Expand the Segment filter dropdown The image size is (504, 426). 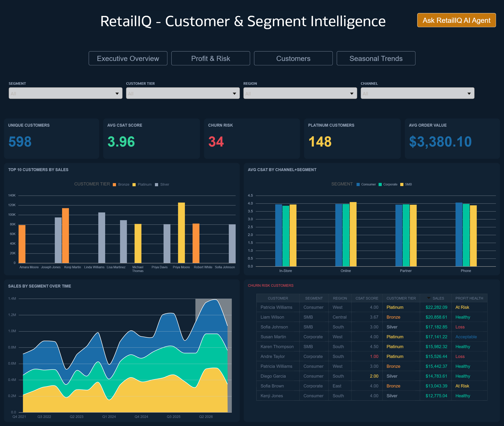click(65, 93)
